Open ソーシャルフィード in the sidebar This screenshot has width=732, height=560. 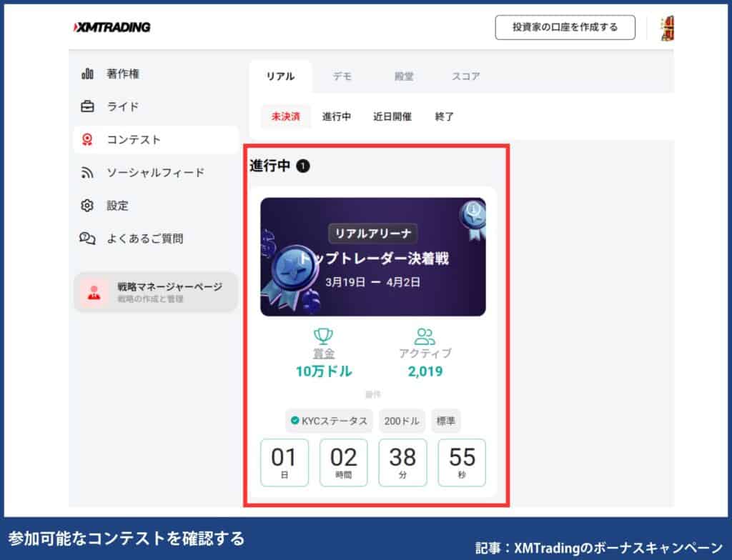pyautogui.click(x=156, y=173)
